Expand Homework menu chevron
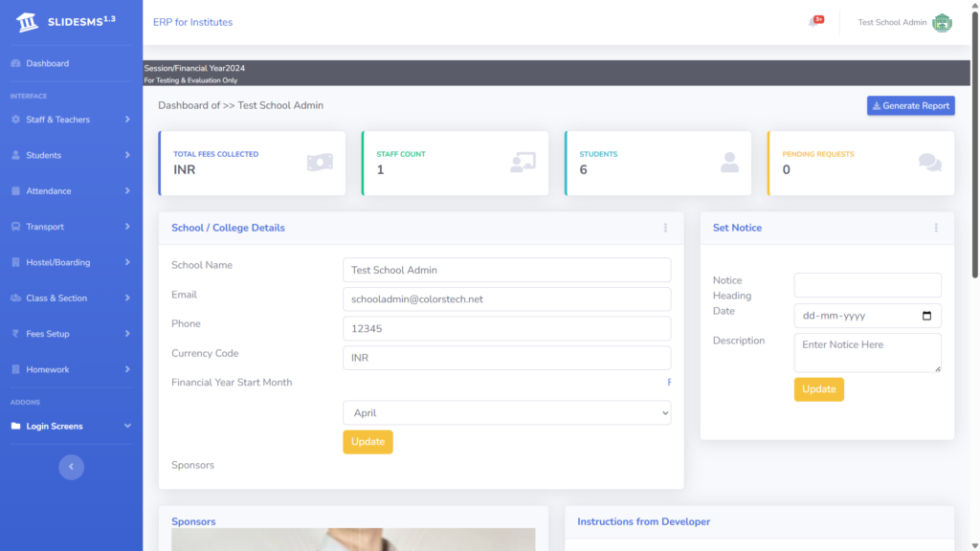 tap(127, 369)
